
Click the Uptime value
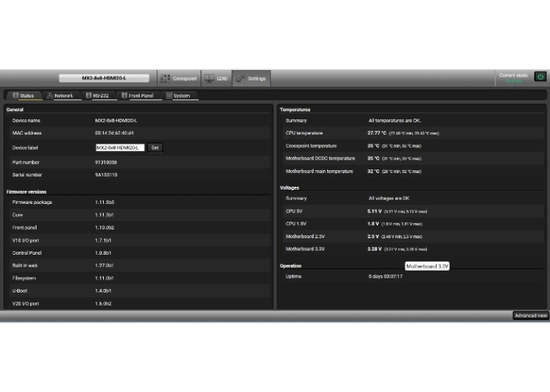(385, 276)
